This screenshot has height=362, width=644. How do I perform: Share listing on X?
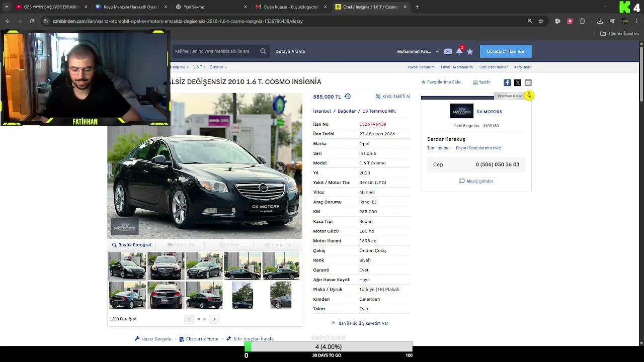(x=518, y=82)
